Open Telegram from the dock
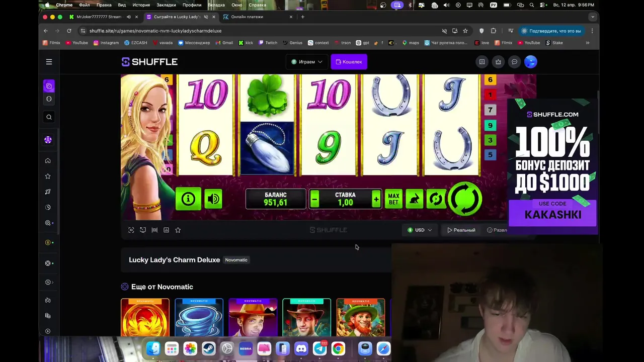Screen dimensions: 644x362 [320, 348]
